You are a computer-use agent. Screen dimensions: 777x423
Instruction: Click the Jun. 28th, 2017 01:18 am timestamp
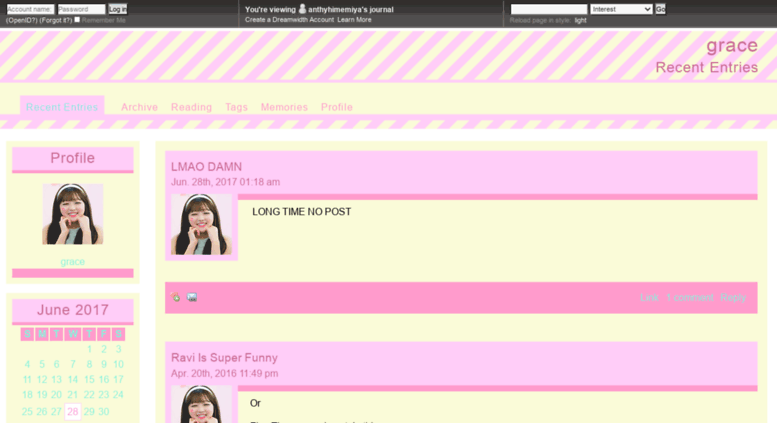(x=225, y=182)
